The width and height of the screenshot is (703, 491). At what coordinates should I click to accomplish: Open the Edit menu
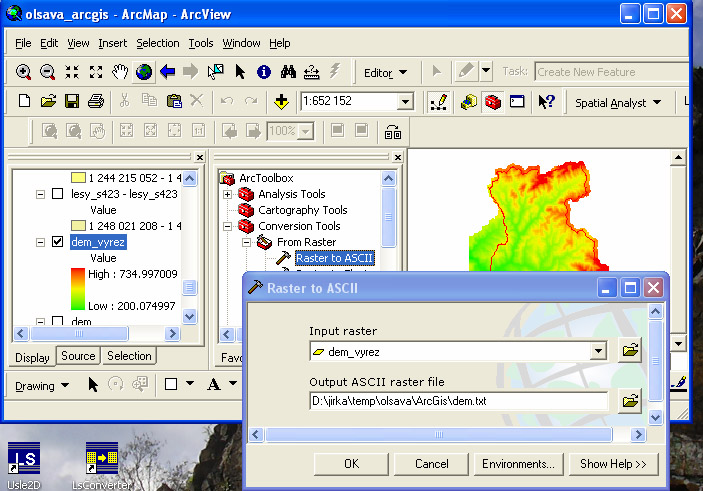click(x=49, y=43)
